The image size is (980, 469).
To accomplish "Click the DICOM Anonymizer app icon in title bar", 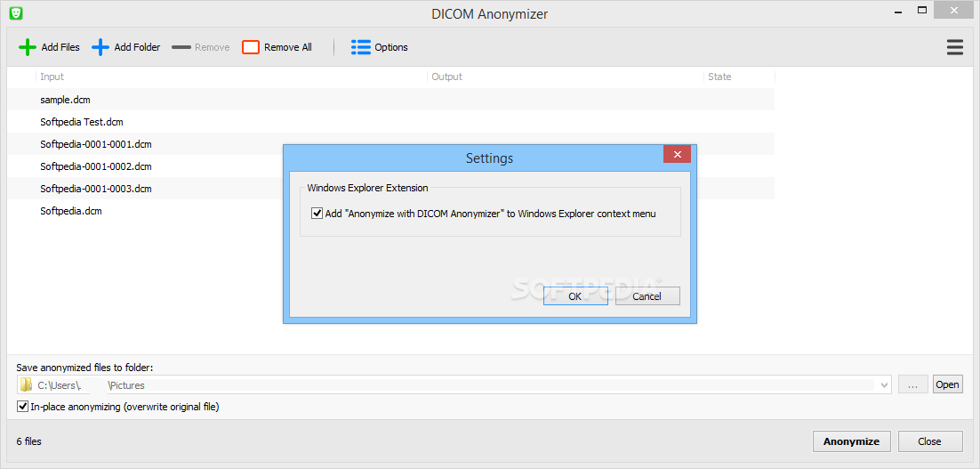I will point(16,12).
